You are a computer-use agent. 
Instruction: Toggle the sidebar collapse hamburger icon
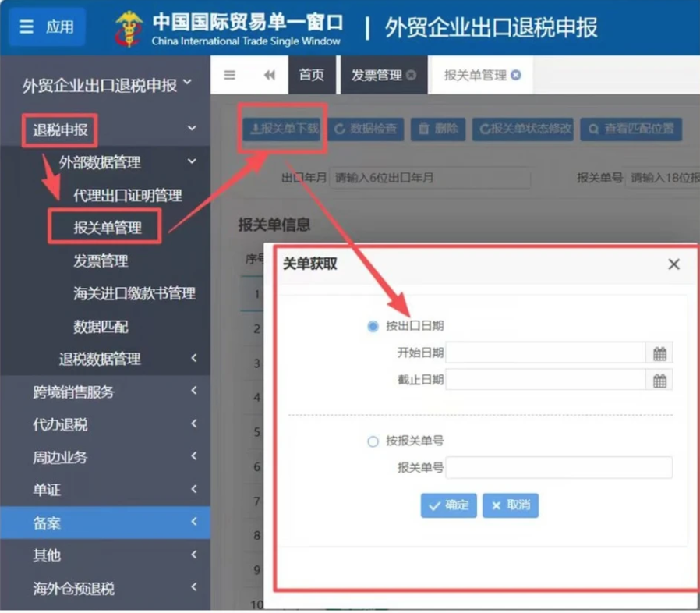tap(229, 75)
